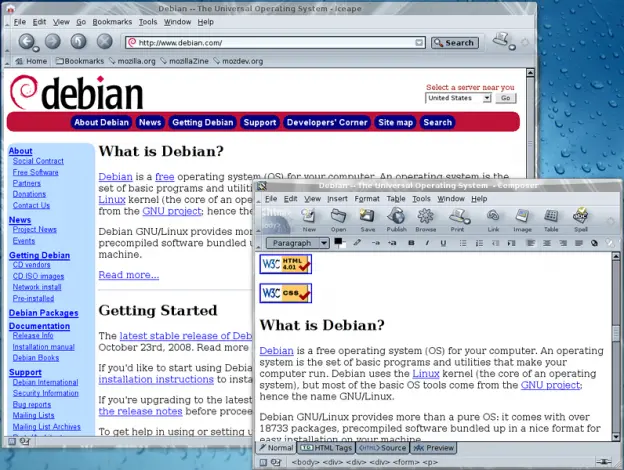Image resolution: width=624 pixels, height=470 pixels.
Task: Open the Go menu in the browser
Action: pos(81,22)
